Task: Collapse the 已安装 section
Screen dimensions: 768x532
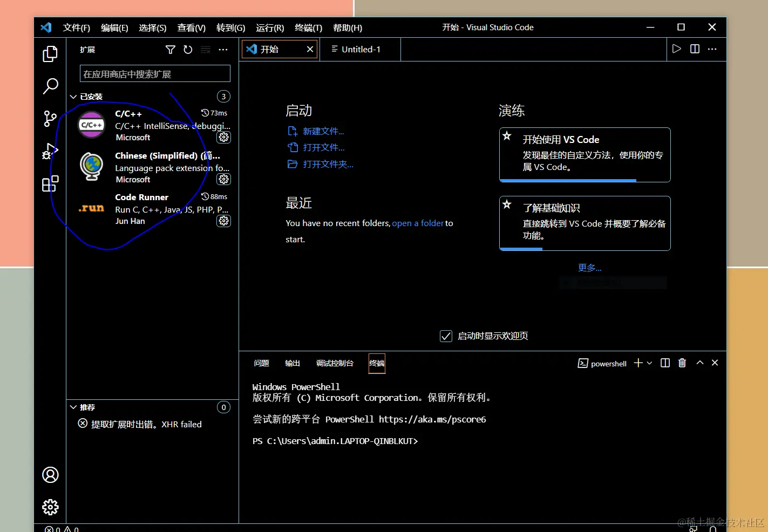Action: pos(73,97)
